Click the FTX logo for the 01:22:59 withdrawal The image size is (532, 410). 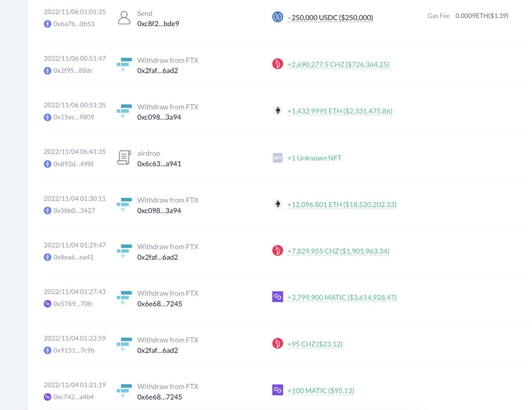pyautogui.click(x=124, y=344)
